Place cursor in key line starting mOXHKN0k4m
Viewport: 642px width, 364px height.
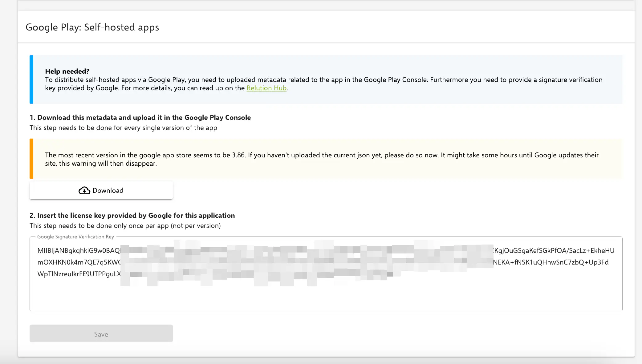pos(79,262)
